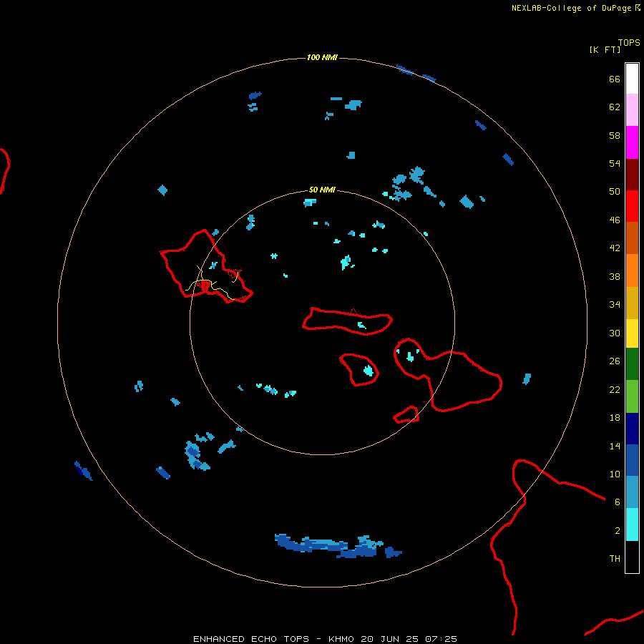This screenshot has width=644, height=644.
Task: Click the "38" legend value
Action: coord(615,276)
